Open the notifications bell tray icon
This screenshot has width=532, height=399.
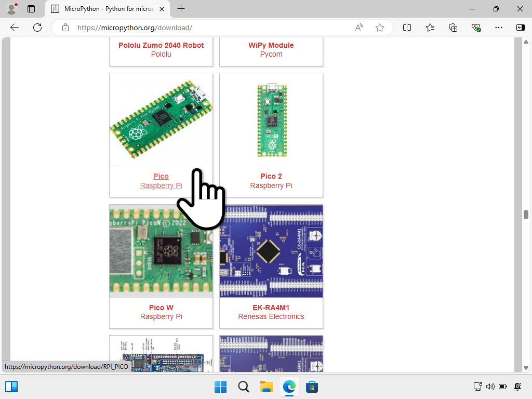click(518, 387)
